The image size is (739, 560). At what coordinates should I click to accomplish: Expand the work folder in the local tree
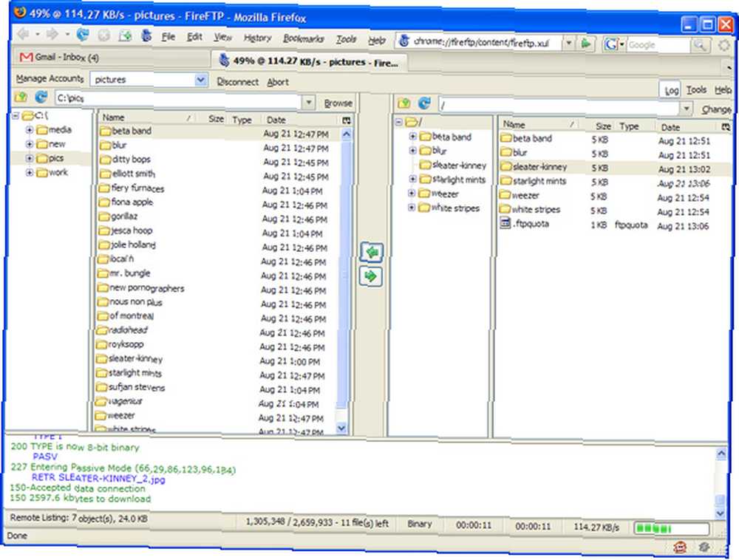(30, 172)
